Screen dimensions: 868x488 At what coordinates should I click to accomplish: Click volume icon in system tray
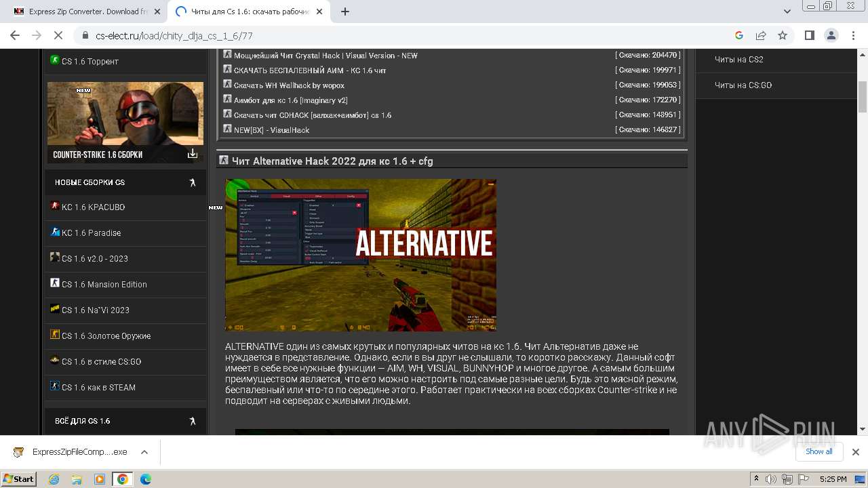point(771,479)
